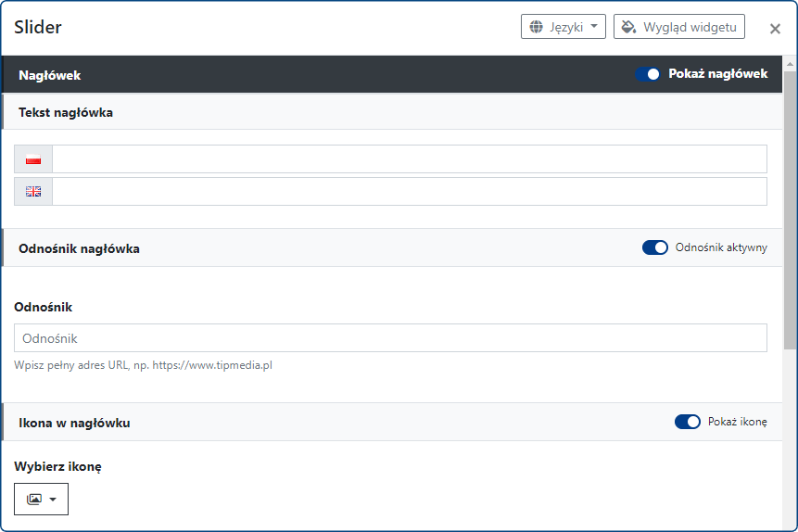
Task: Click the Odnośnik nagłówka section title
Action: tap(79, 248)
